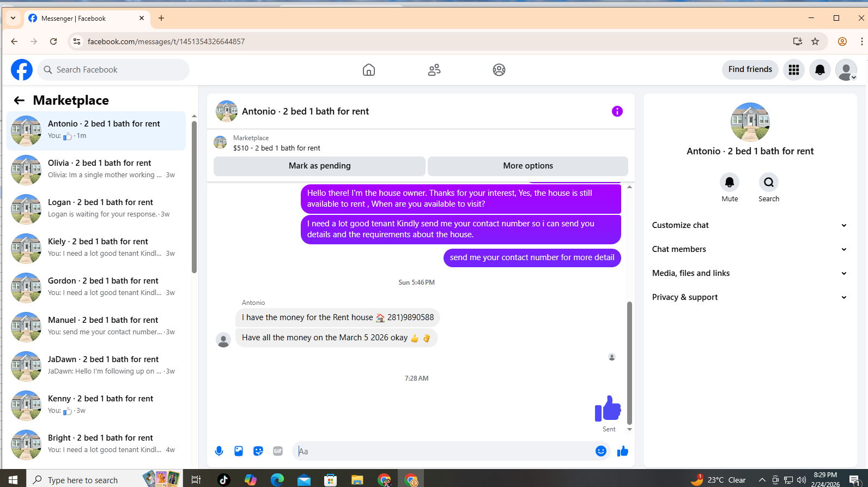Open the account profile avatar menu

tap(846, 70)
